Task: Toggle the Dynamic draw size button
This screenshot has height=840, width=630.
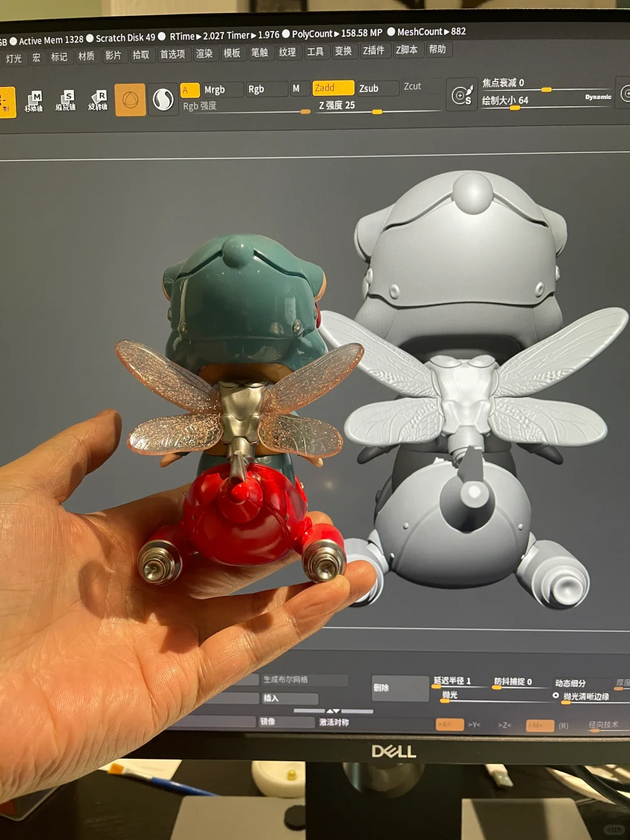Action: point(598,97)
